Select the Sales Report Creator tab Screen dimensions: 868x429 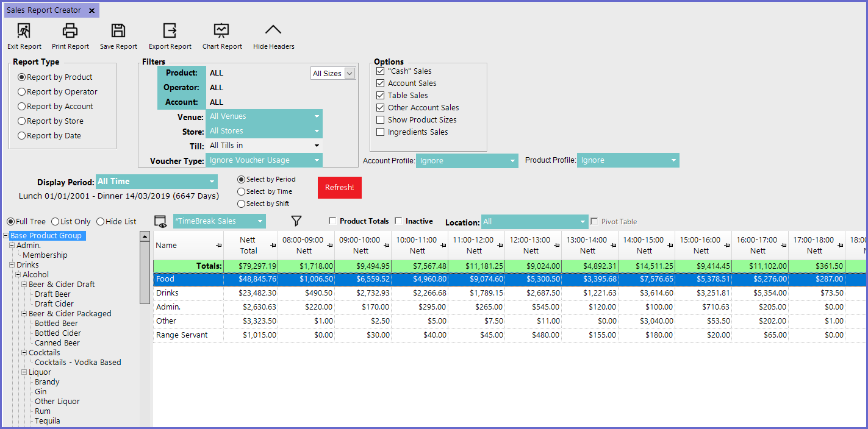click(44, 10)
